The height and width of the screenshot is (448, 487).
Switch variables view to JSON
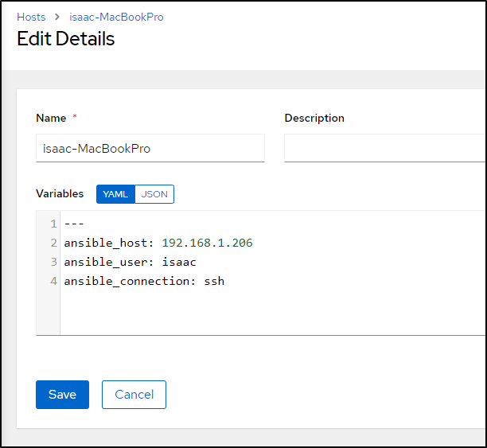point(154,194)
